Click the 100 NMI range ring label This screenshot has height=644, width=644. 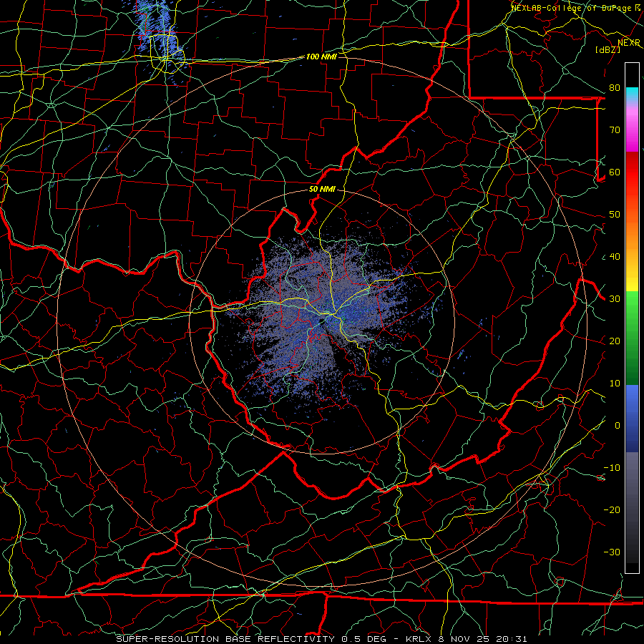click(321, 57)
